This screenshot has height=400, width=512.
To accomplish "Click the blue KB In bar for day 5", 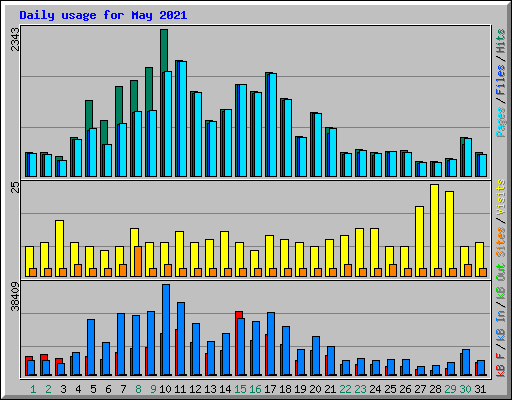I will tap(91, 347).
